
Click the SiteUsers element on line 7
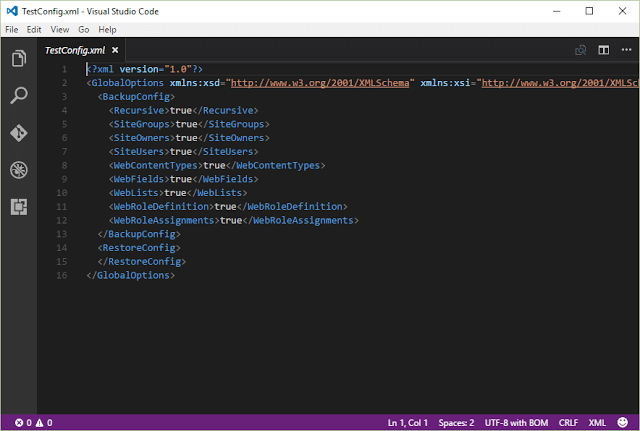coord(183,152)
